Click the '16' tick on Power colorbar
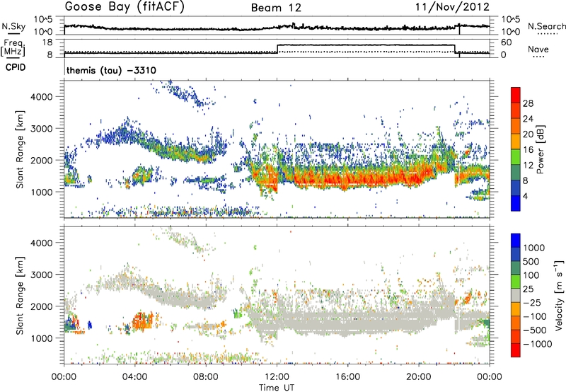The image size is (566, 392). (528, 150)
